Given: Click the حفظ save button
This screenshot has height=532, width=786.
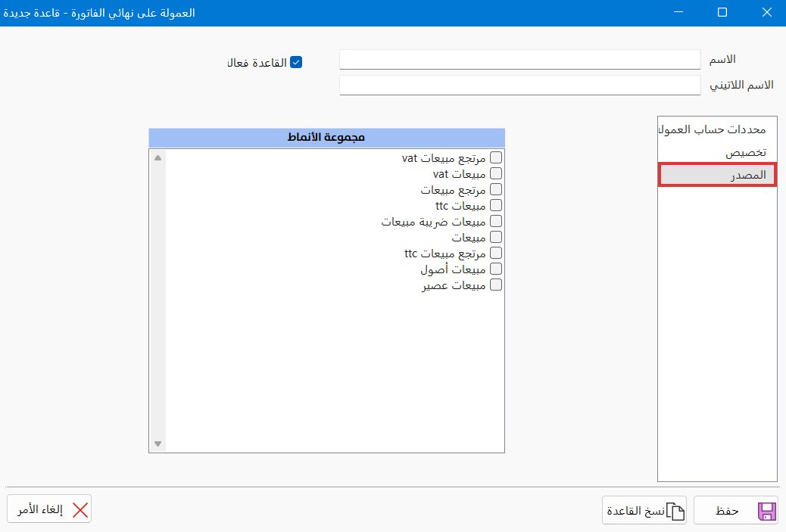Looking at the screenshot, I should click(x=736, y=511).
